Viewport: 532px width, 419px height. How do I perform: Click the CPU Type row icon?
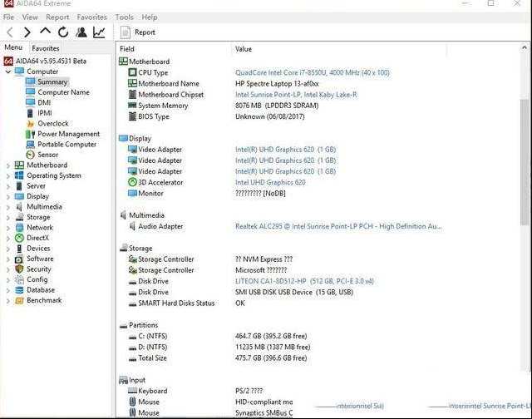[x=132, y=72]
